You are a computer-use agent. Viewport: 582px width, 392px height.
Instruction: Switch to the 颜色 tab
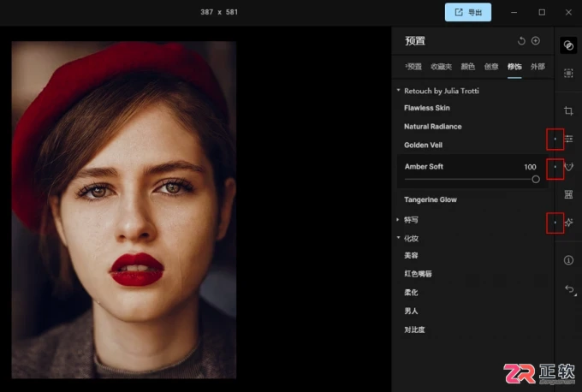coord(467,67)
